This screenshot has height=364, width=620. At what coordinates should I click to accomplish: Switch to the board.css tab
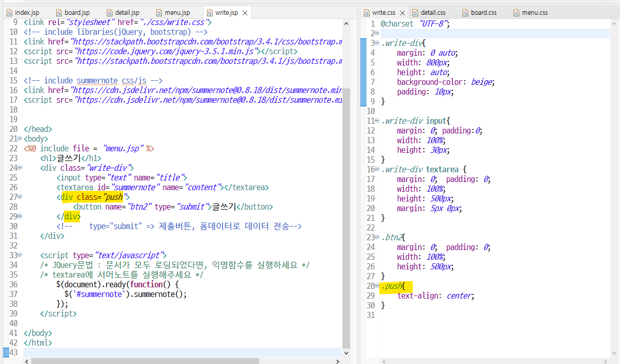point(479,12)
